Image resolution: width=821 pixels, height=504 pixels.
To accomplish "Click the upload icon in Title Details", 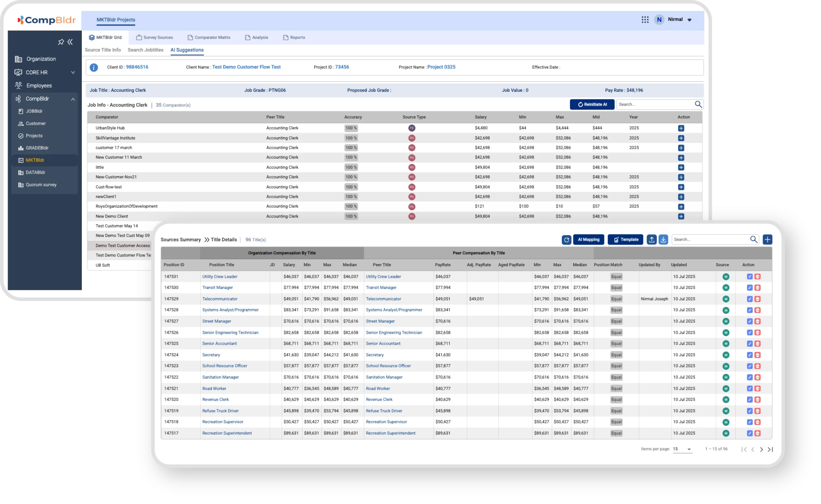I will click(652, 240).
